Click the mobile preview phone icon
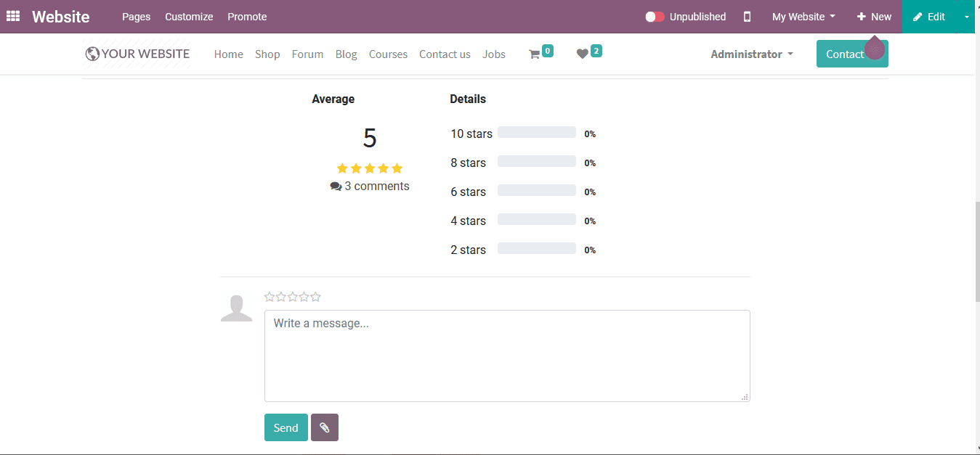The width and height of the screenshot is (980, 455). coord(747,17)
